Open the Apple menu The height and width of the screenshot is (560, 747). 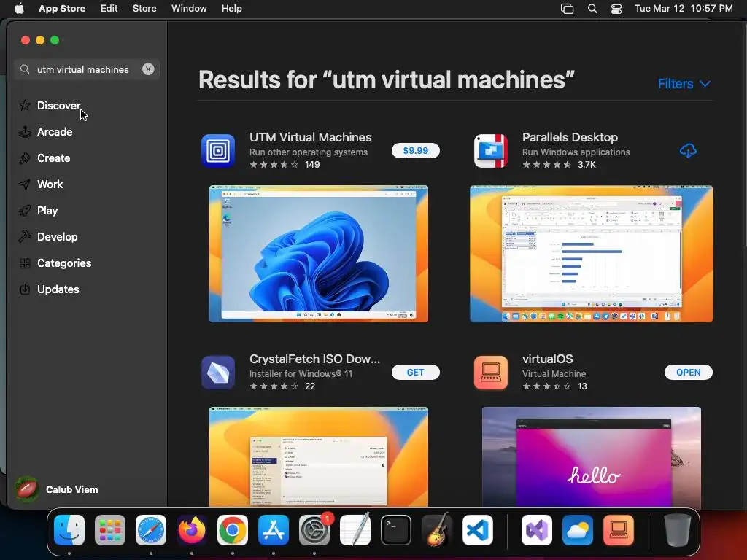pyautogui.click(x=19, y=9)
